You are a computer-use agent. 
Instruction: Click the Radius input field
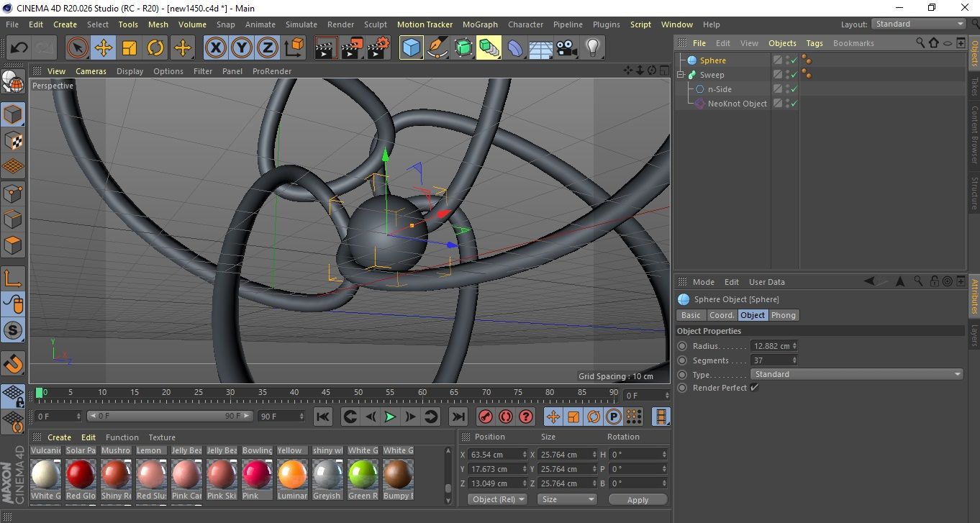point(771,346)
